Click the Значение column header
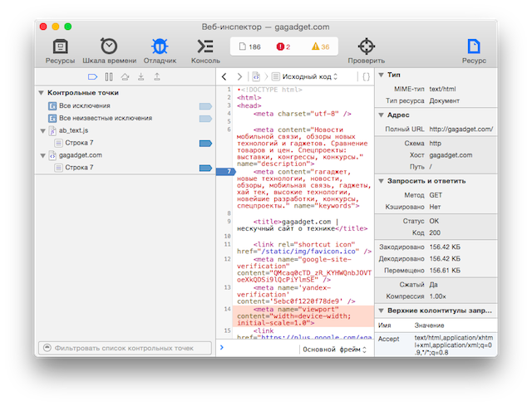 point(429,325)
